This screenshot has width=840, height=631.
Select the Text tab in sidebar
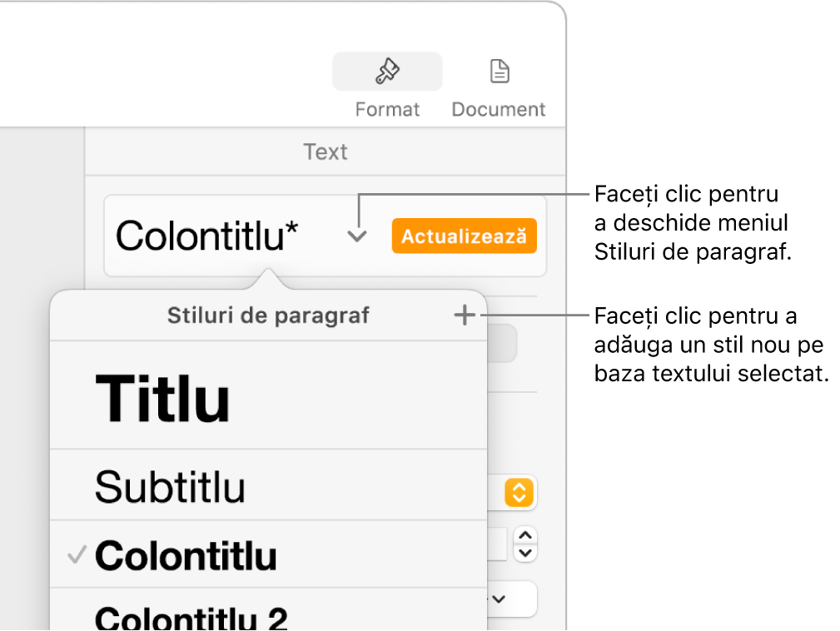coord(326,152)
